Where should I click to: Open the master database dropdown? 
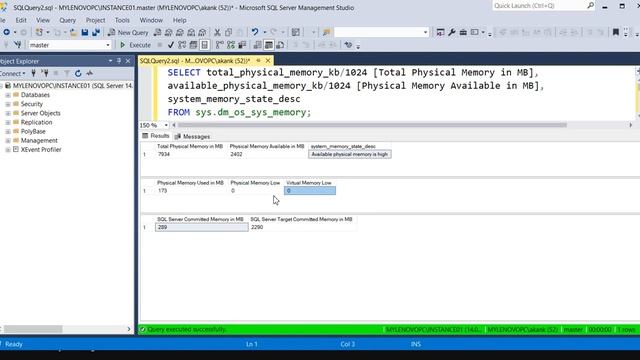(108, 45)
